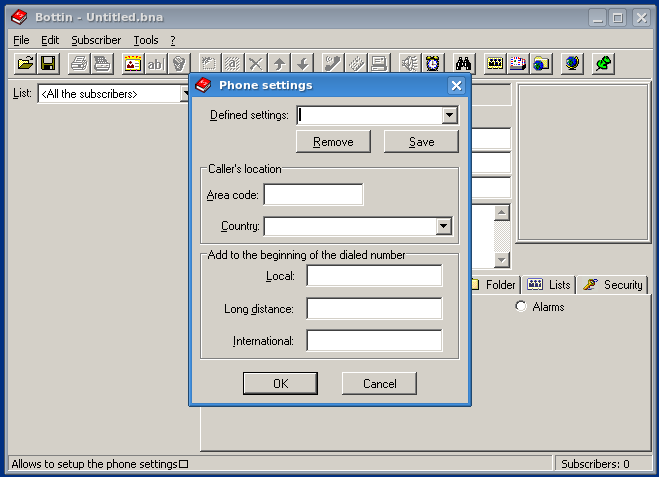The height and width of the screenshot is (477, 659).
Task: Switch to the Lists tab
Action: click(548, 285)
